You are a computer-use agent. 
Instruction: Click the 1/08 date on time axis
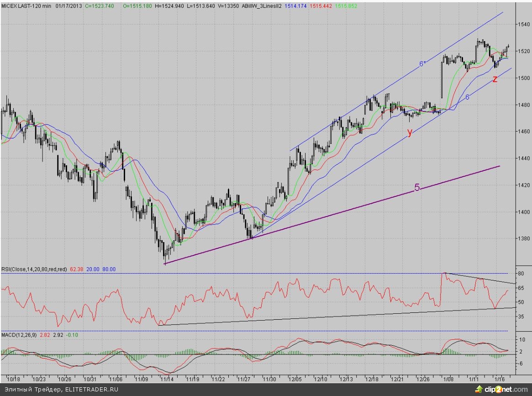pyautogui.click(x=449, y=379)
